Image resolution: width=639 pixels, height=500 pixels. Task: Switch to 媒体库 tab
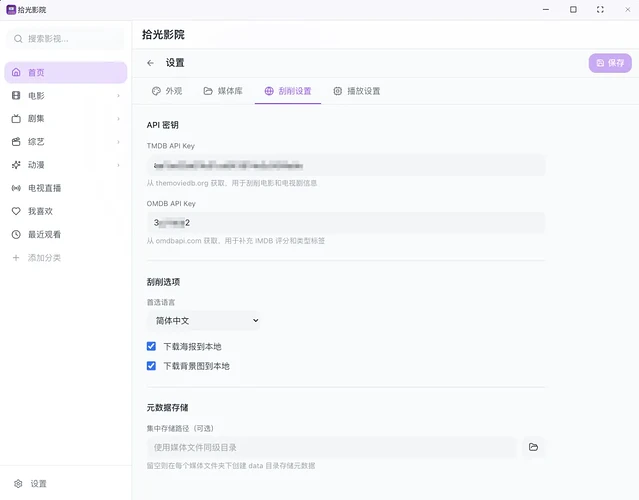222,91
